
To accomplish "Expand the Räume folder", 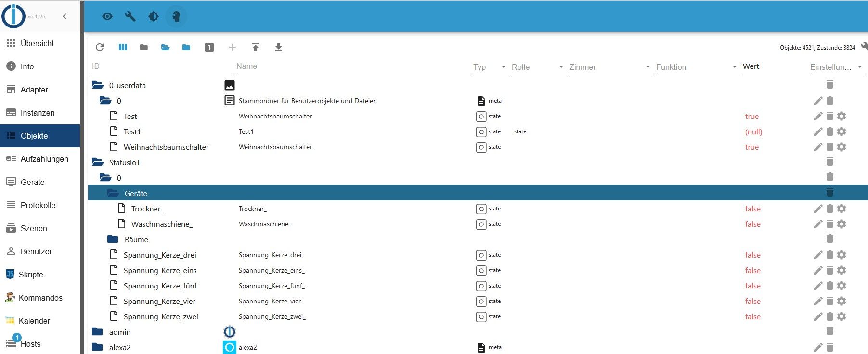I will 113,239.
